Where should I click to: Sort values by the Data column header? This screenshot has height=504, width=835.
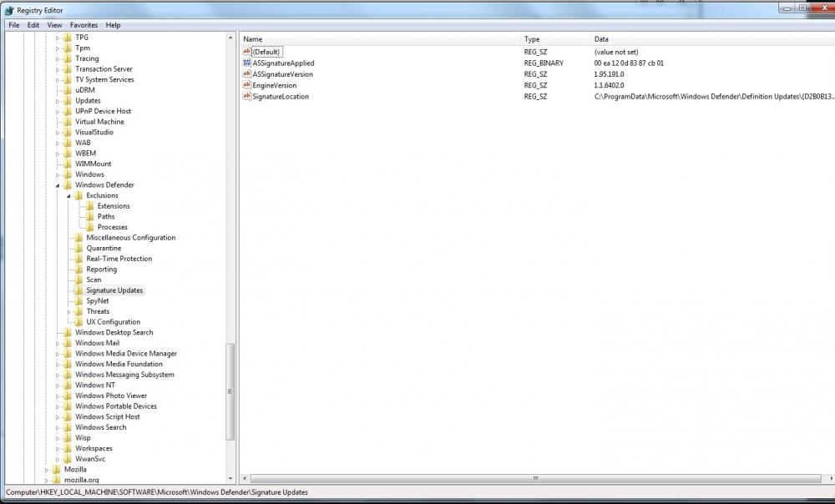tap(712, 39)
